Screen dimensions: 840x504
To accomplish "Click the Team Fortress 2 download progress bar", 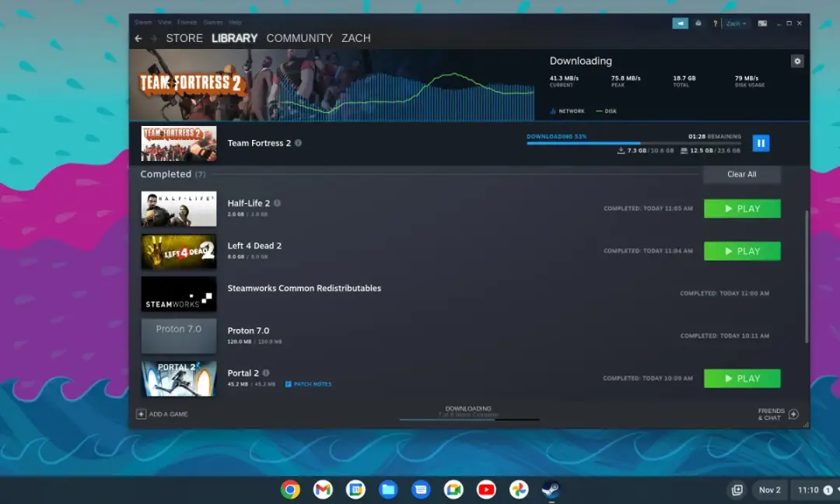I will click(634, 143).
